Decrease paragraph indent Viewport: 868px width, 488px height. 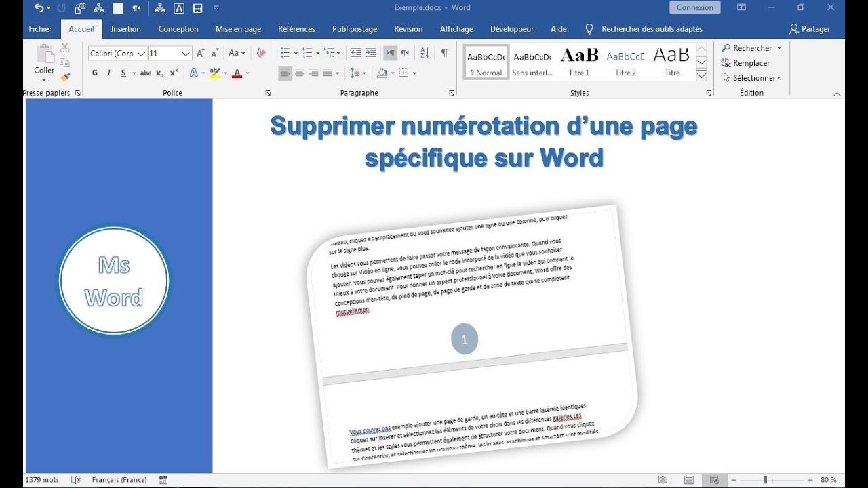356,53
